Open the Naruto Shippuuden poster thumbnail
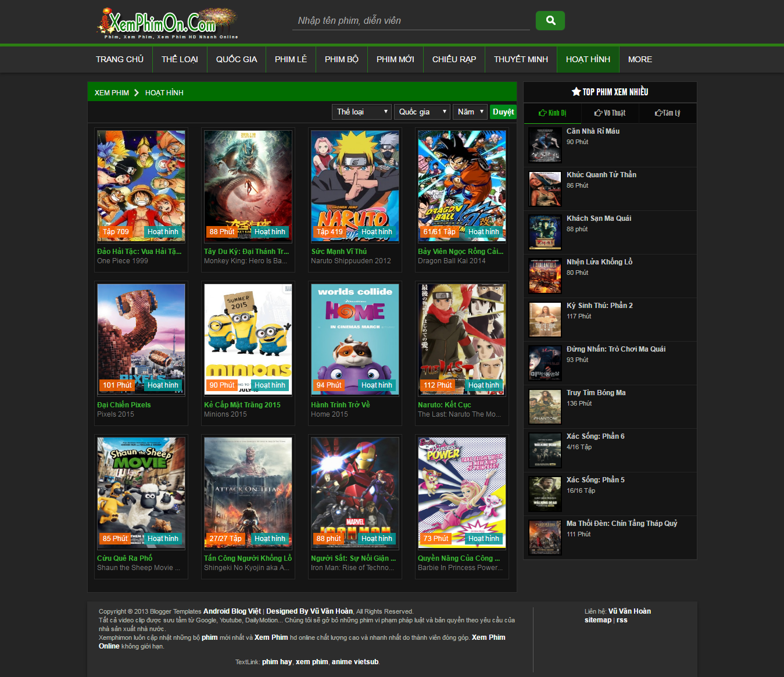Image resolution: width=784 pixels, height=677 pixels. 355,185
